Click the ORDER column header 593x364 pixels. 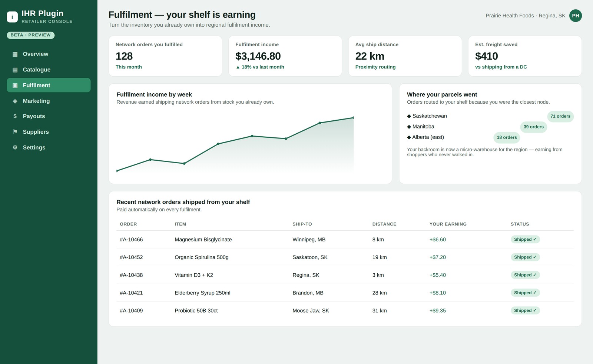tap(128, 224)
